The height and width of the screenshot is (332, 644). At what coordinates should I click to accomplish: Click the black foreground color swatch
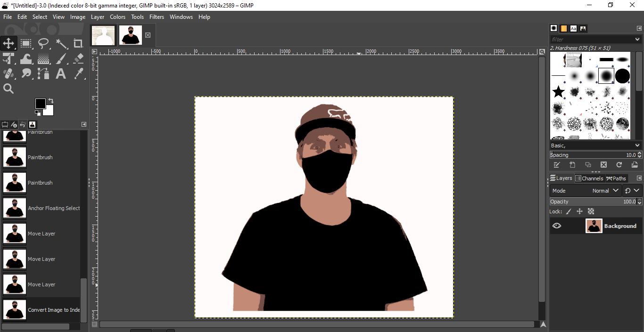click(x=40, y=103)
